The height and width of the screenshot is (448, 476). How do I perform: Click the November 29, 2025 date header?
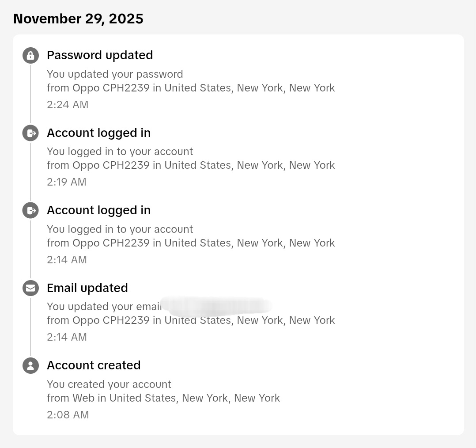(78, 19)
